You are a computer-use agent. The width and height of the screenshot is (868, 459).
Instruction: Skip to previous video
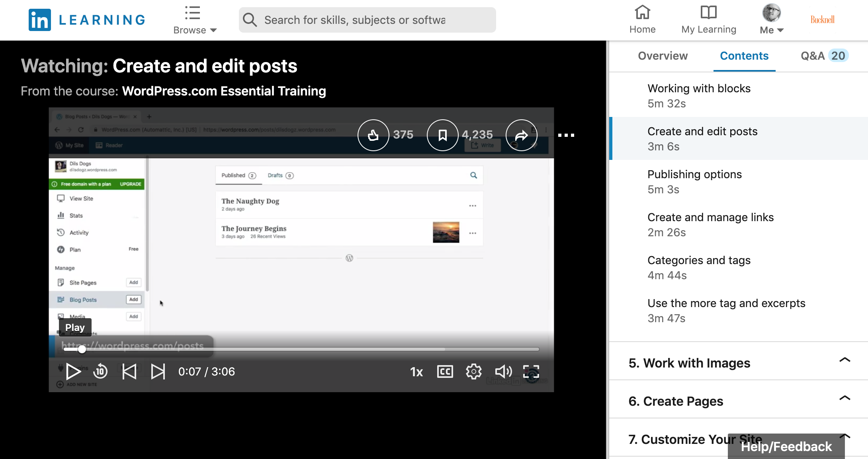click(x=129, y=371)
